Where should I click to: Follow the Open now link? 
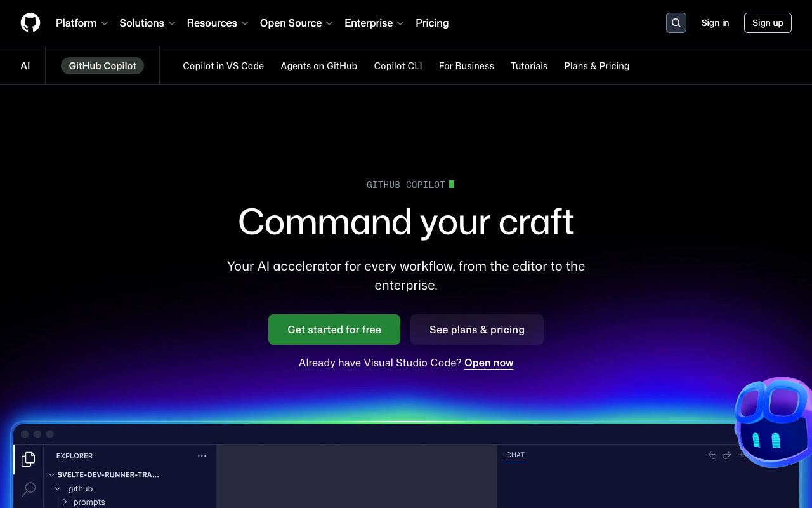(x=489, y=363)
